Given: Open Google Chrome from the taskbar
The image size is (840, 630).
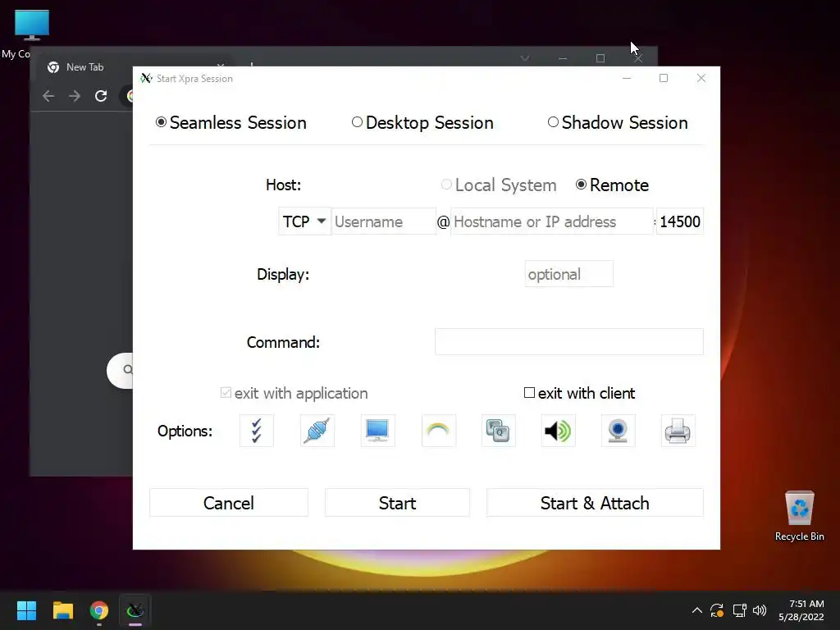Looking at the screenshot, I should (x=99, y=610).
